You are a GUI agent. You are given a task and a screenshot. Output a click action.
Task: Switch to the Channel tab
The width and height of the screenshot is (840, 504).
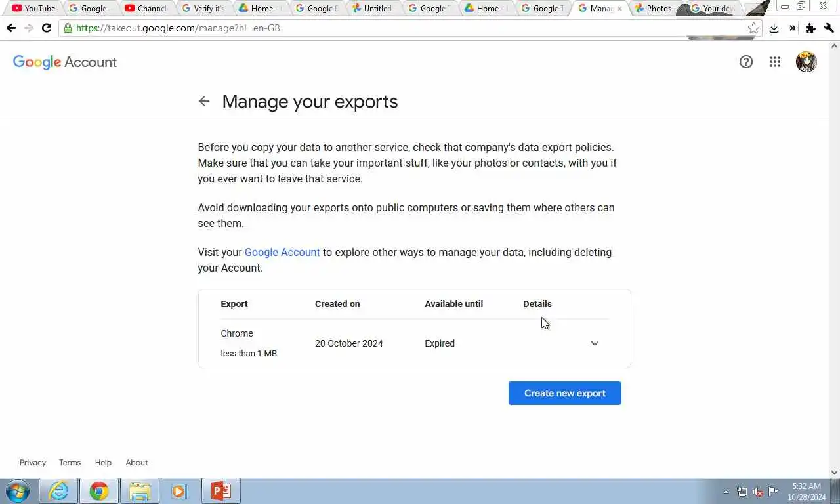[146, 9]
